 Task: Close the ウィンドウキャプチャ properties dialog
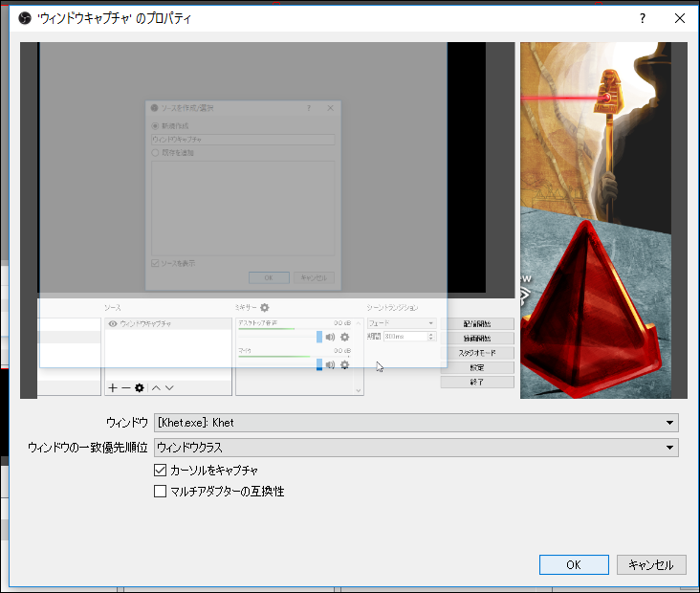(680, 18)
